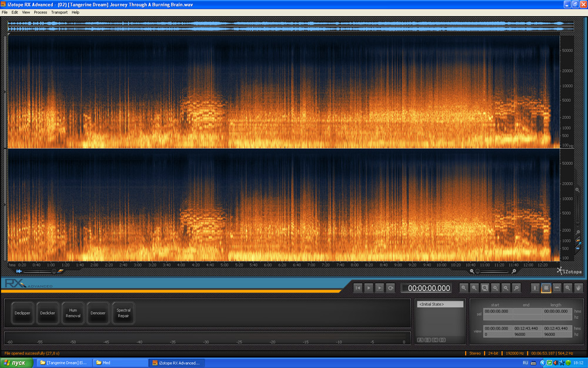The height and width of the screenshot is (368, 588).
Task: Click the play selection button
Action: pos(380,288)
